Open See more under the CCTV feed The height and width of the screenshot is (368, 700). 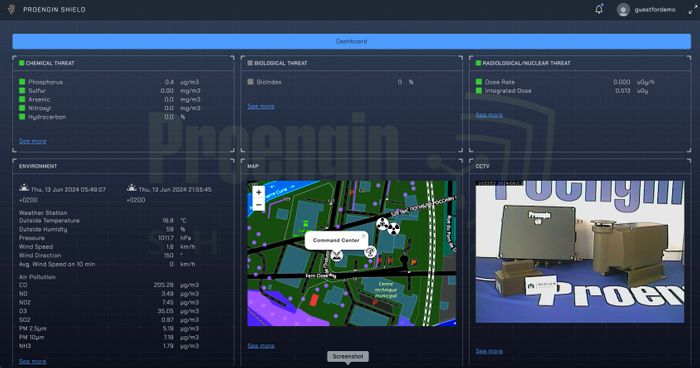coord(489,351)
